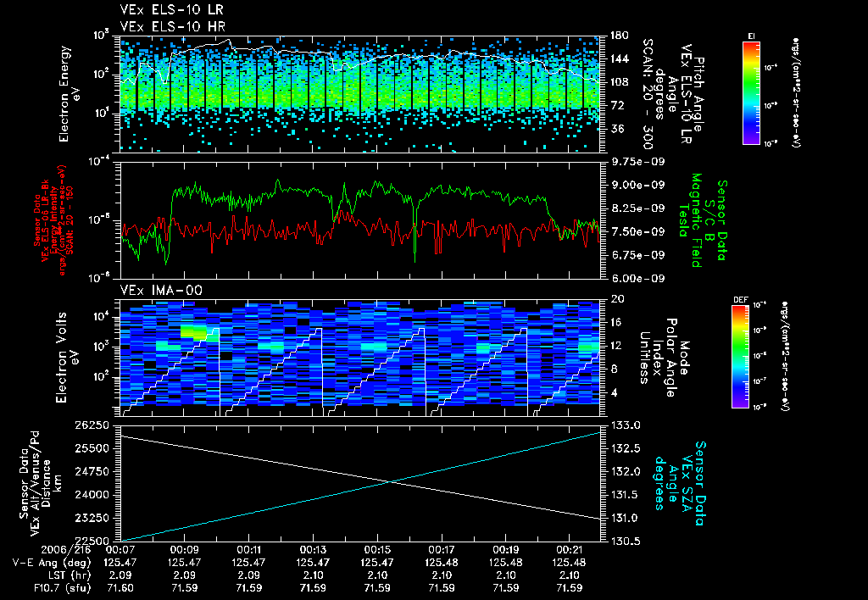The width and height of the screenshot is (868, 600).
Task: Click the 'F10.7 (sfu)' row label
Action: click(x=62, y=588)
